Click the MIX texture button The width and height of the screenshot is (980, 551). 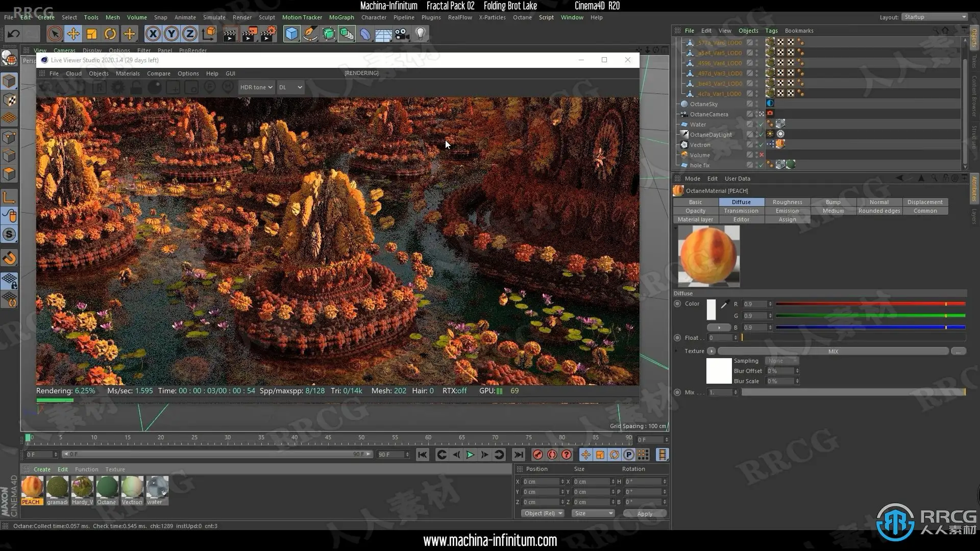pyautogui.click(x=832, y=351)
